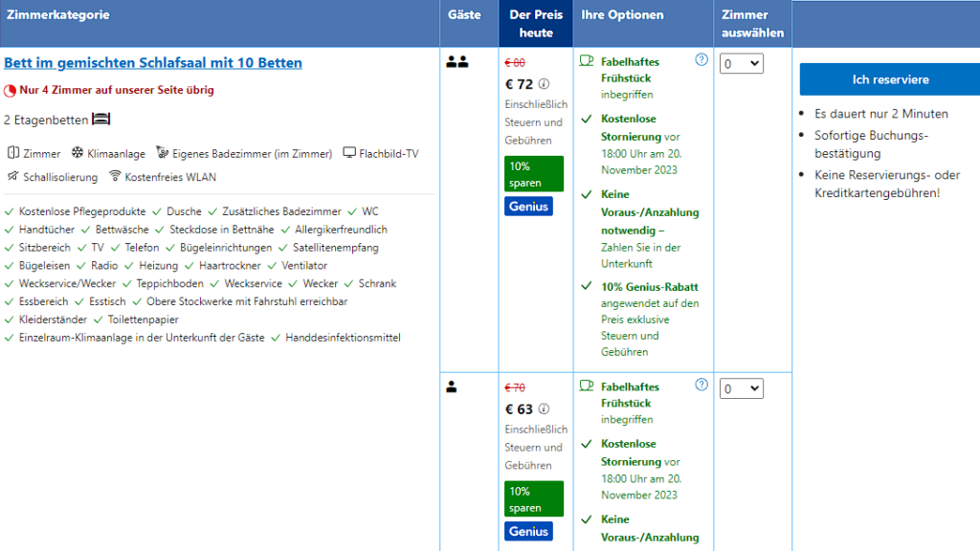Click the snowflake Klimaanlage icon
Screen dimensions: 980x551
(78, 153)
